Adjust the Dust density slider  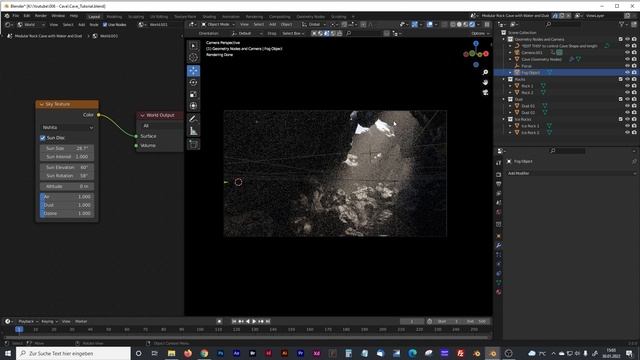pyautogui.click(x=67, y=205)
